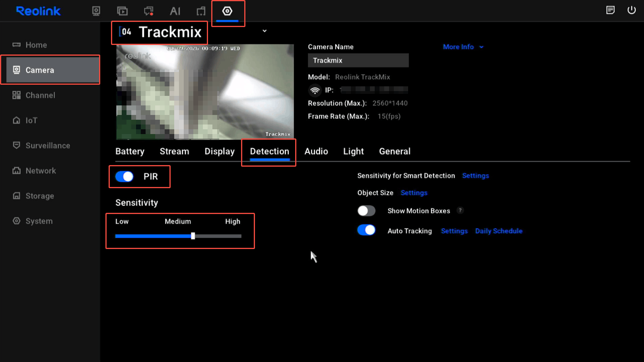Open Settings for Sensitivity for Smart Detection

click(475, 176)
